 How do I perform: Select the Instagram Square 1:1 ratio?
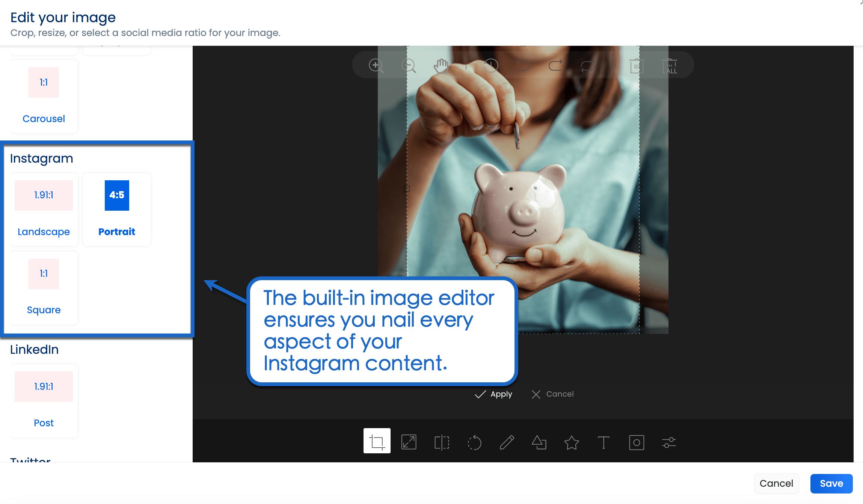pos(44,288)
